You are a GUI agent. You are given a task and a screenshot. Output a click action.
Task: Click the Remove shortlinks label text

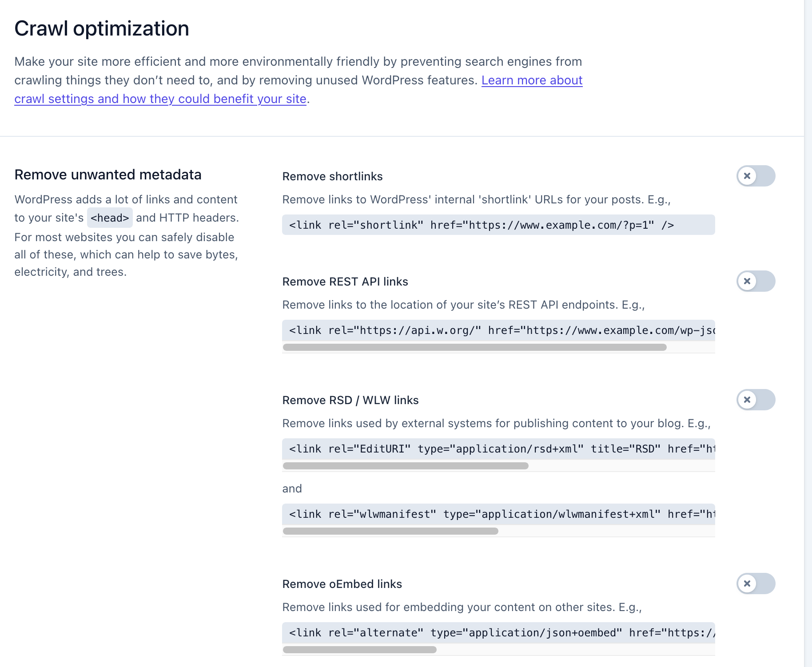[332, 177]
